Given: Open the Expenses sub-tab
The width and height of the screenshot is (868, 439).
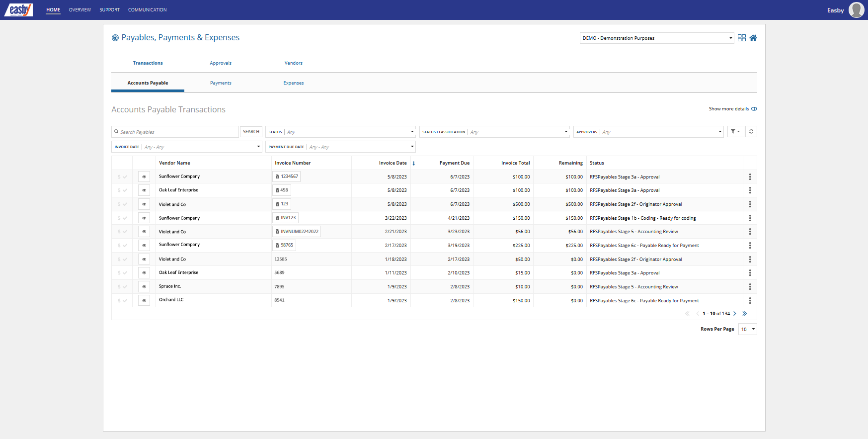Looking at the screenshot, I should tap(294, 83).
